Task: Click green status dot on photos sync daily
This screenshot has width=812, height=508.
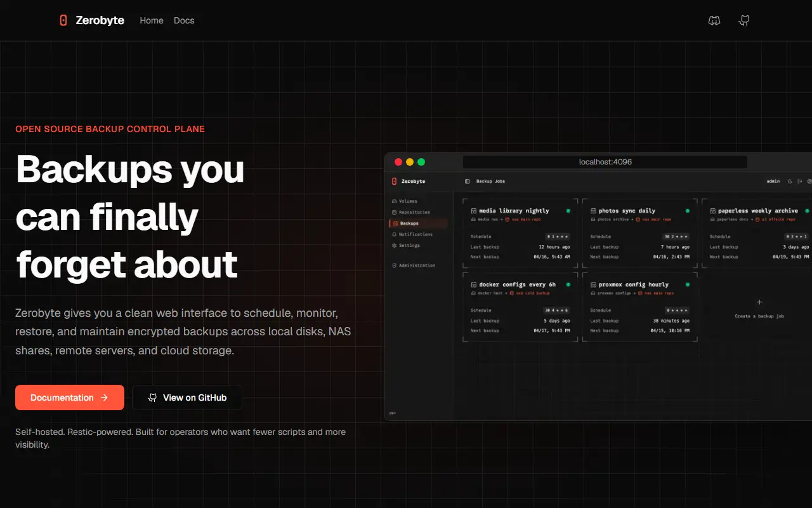Action: click(x=687, y=211)
